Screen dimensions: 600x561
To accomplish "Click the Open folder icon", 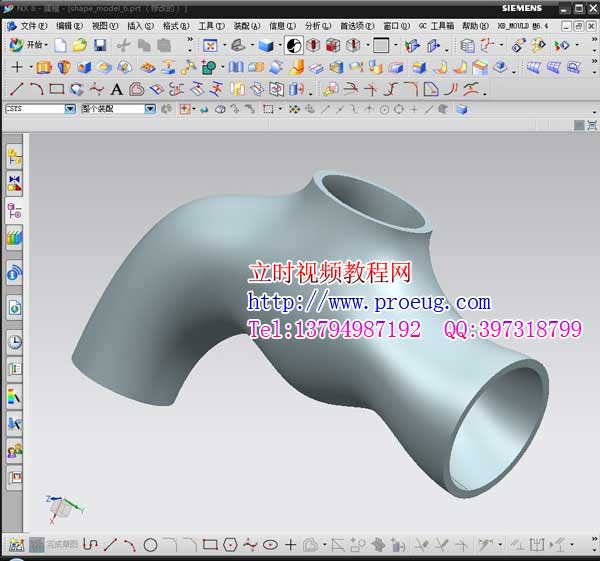I will pos(80,46).
